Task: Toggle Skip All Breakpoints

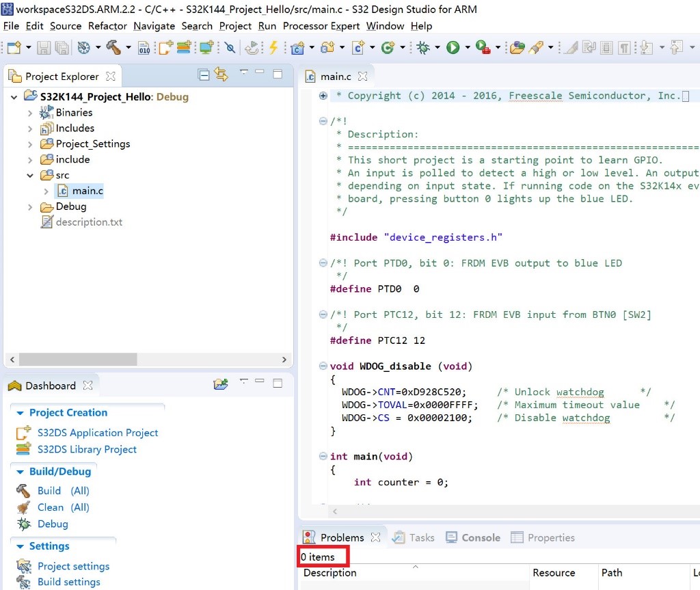Action: [x=230, y=47]
